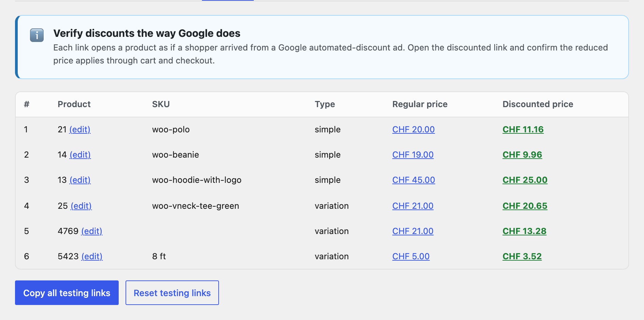This screenshot has width=644, height=320.
Task: Click type 'variation' in 8 ft row
Action: coord(332,257)
